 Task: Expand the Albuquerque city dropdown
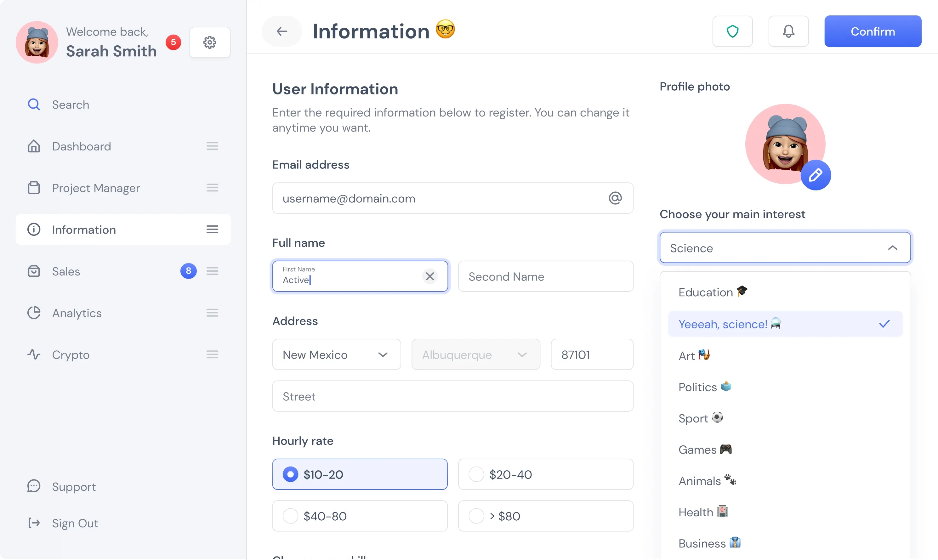(x=475, y=355)
